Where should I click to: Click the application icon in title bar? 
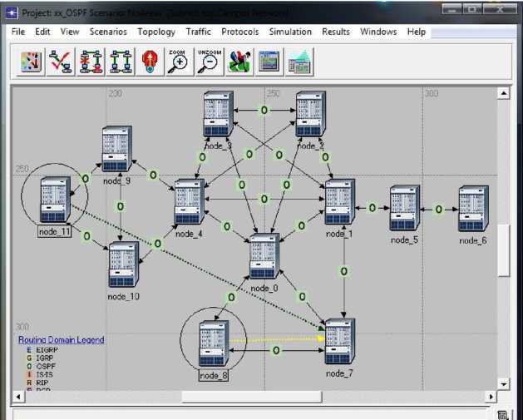pyautogui.click(x=12, y=12)
